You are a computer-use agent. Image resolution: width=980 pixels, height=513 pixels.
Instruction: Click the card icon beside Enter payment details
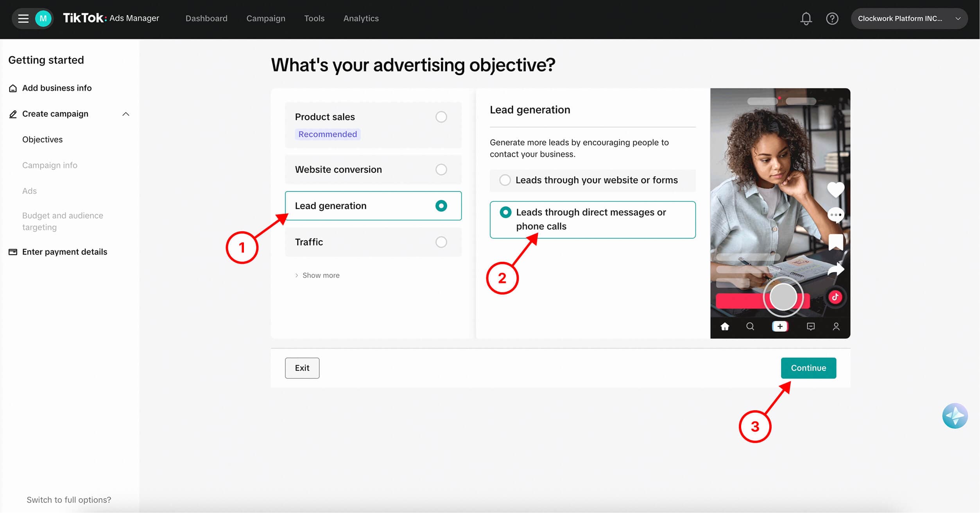[13, 252]
